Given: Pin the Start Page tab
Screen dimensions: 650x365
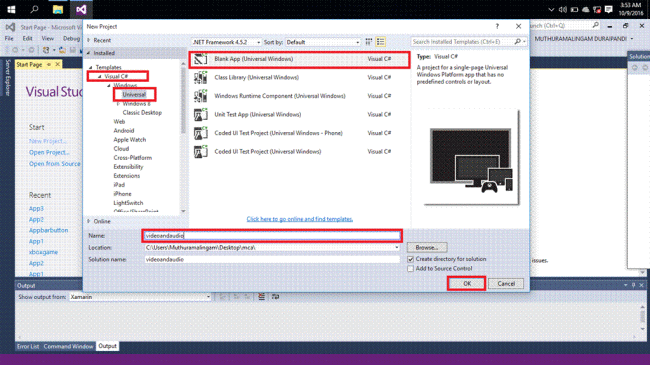Looking at the screenshot, I should click(49, 64).
